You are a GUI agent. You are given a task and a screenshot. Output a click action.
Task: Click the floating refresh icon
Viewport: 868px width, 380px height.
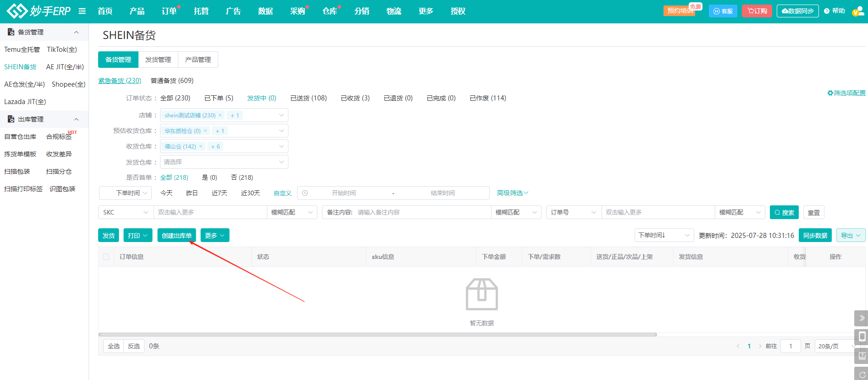[x=862, y=374]
